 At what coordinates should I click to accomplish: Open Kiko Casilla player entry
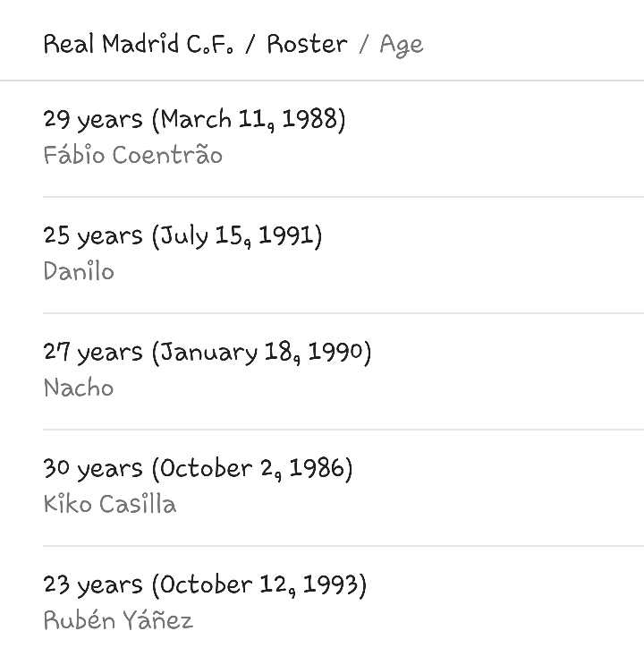click(x=109, y=504)
